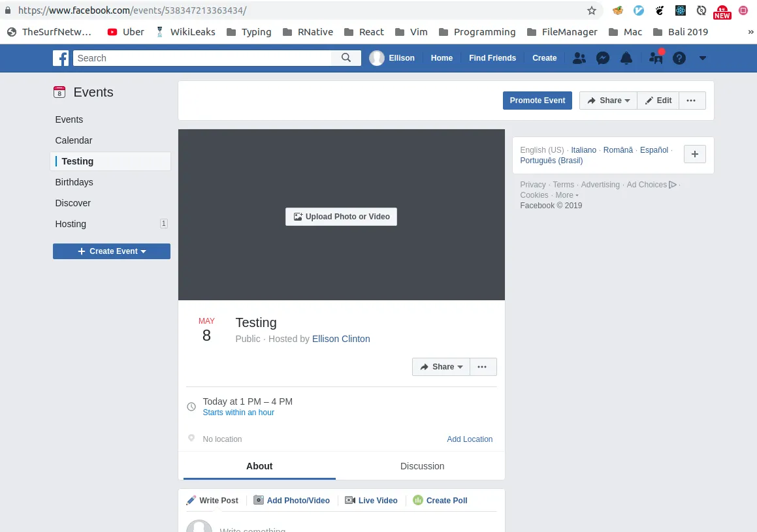Open the account dropdown arrow in the header
Image resolution: width=757 pixels, height=532 pixels.
click(x=703, y=58)
